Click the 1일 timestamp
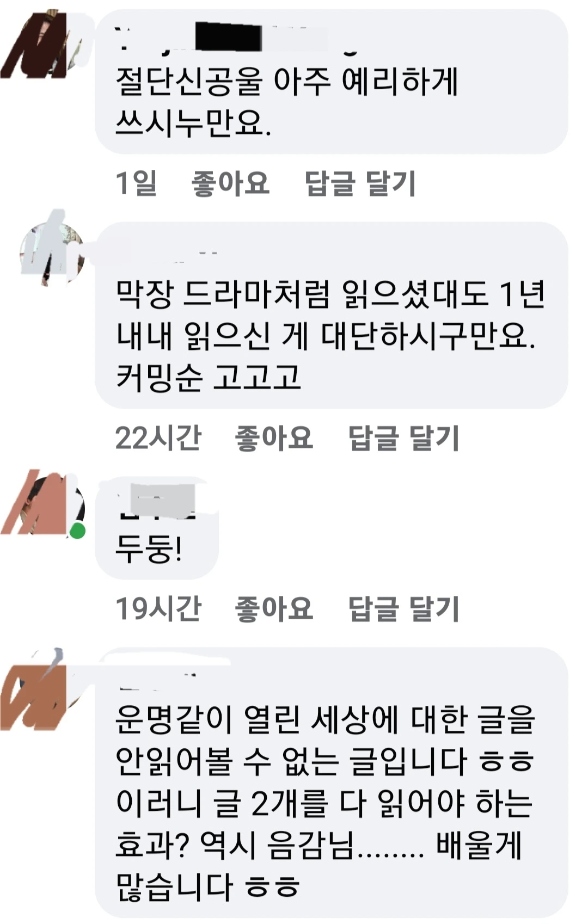This screenshot has height=924, width=588. click(136, 183)
